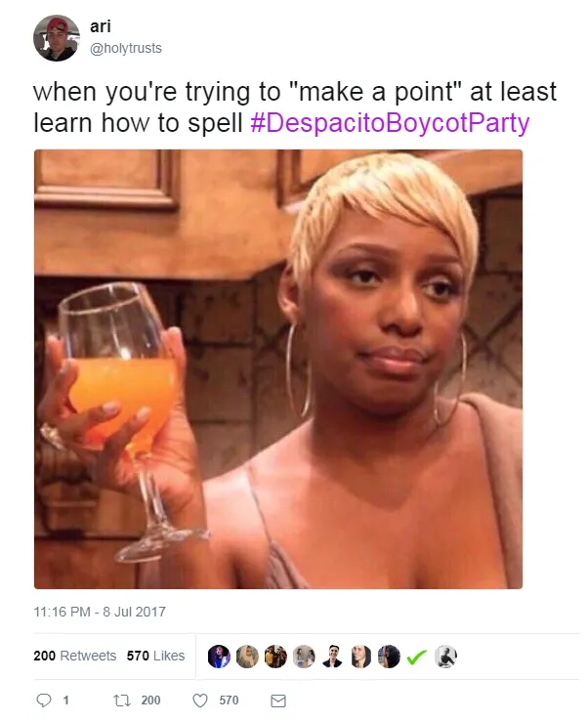Image resolution: width=588 pixels, height=722 pixels.
Task: Click the reply count number 1
Action: pos(65,701)
